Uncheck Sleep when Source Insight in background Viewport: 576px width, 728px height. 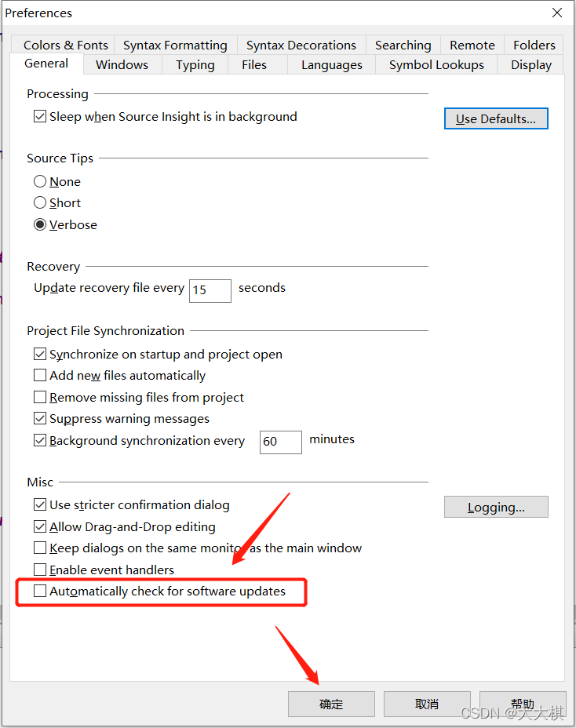40,116
